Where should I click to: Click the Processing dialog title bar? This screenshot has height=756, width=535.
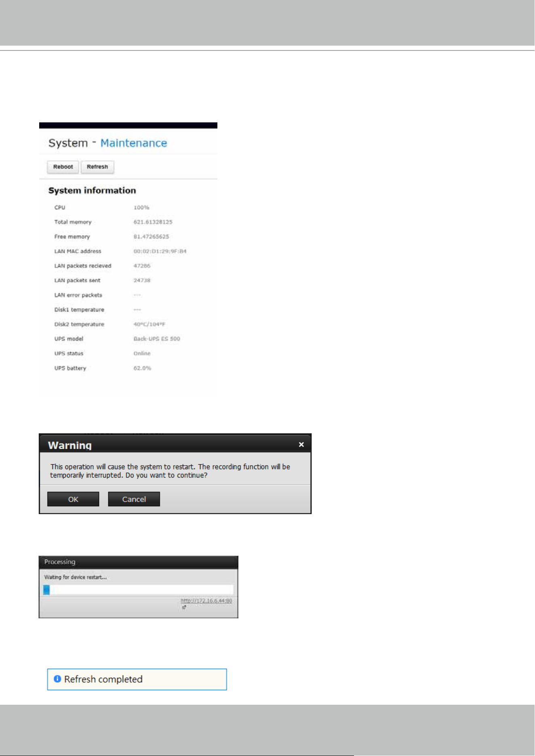[138, 562]
